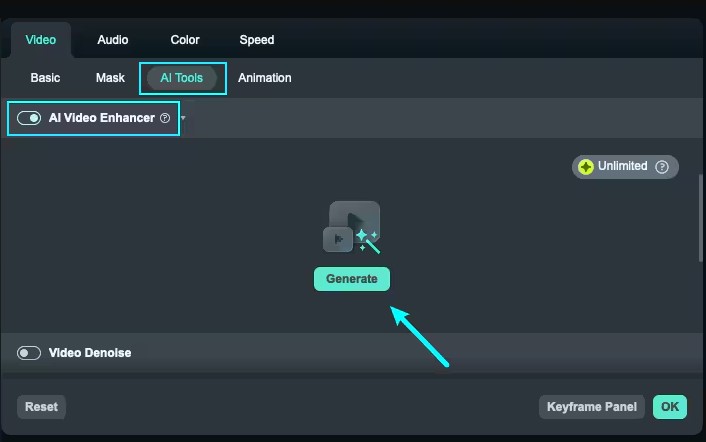Image resolution: width=706 pixels, height=442 pixels.
Task: Select the Mask sub-tab
Action: pyautogui.click(x=110, y=78)
